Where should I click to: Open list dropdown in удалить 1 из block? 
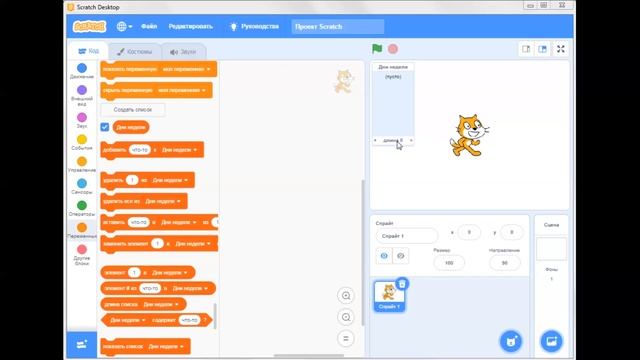(x=170, y=180)
